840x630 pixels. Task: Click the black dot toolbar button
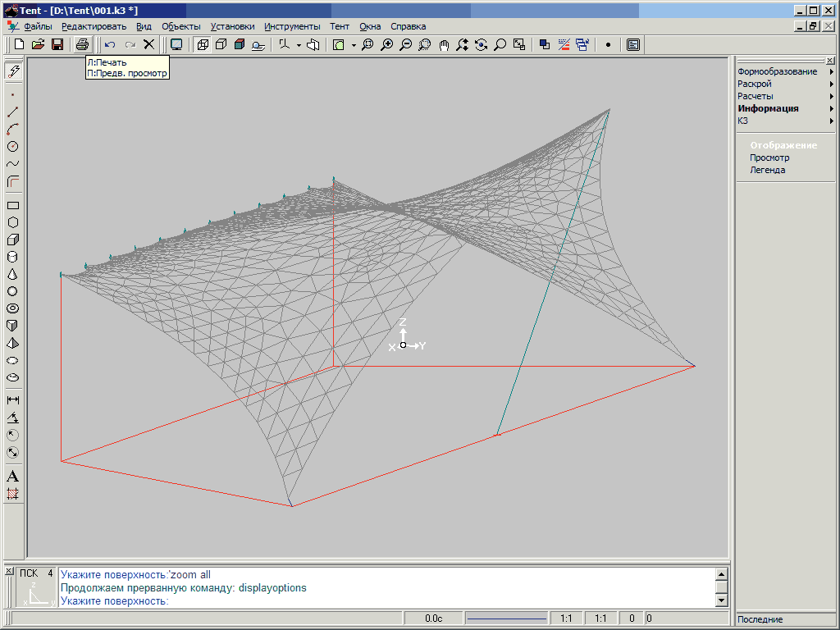click(x=608, y=44)
